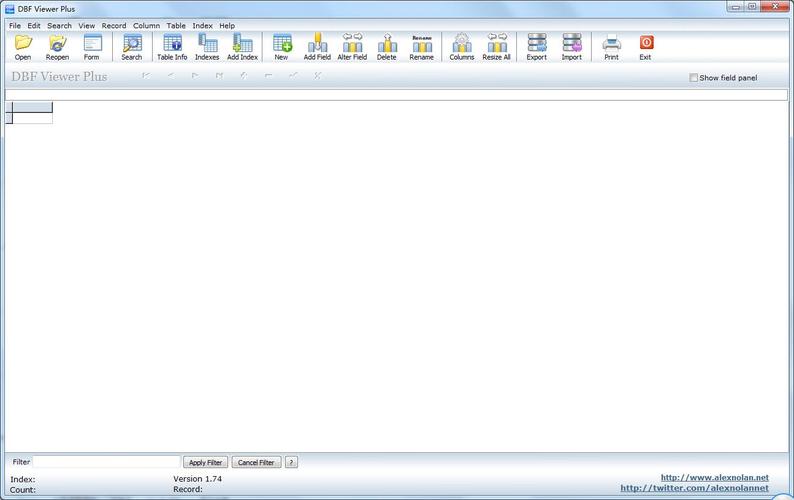Image resolution: width=794 pixels, height=500 pixels.
Task: Click the Search binoculars icon
Action: point(132,45)
